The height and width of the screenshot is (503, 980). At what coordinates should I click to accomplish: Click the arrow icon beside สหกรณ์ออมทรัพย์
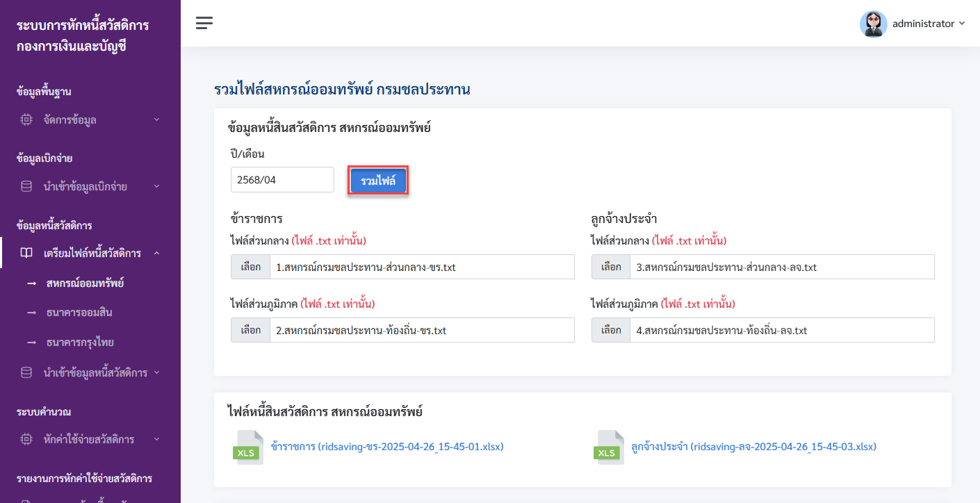coord(31,283)
